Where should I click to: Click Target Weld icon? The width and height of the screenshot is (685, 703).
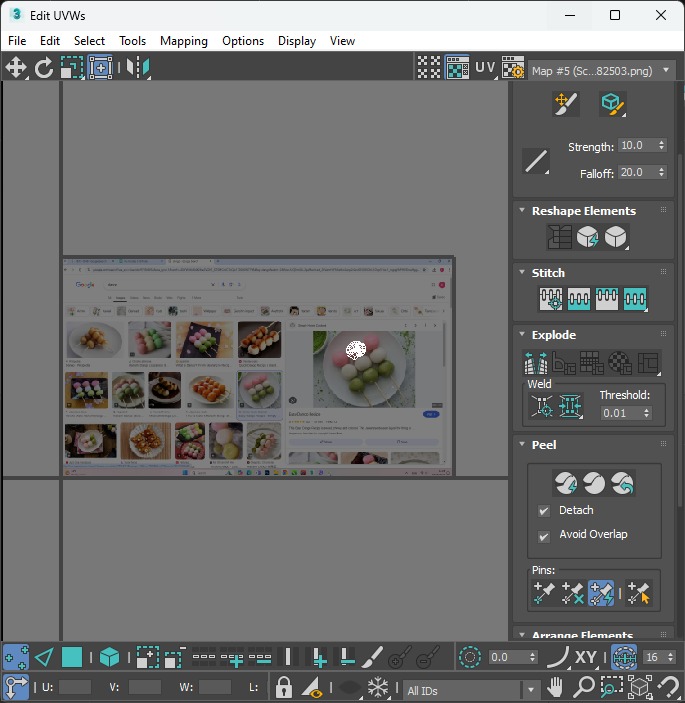click(x=542, y=406)
